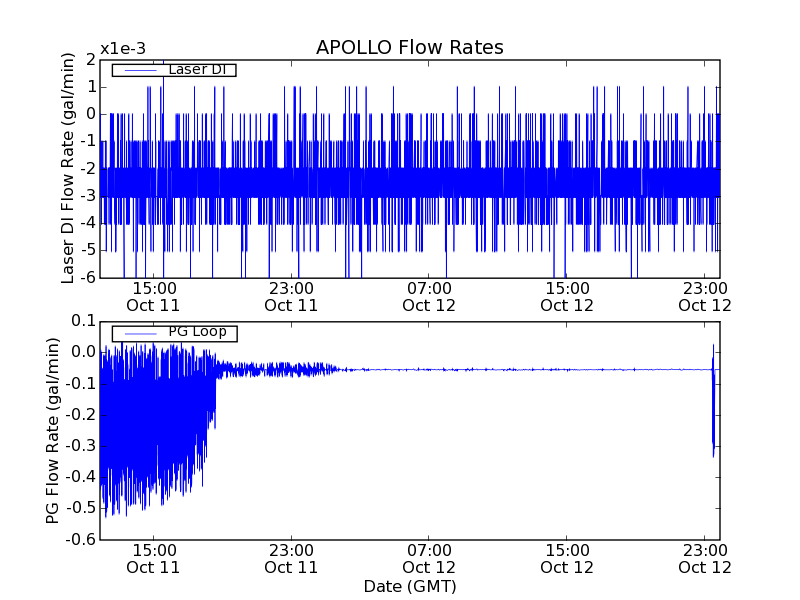Click the 2 y-axis tick on upper plot

click(x=90, y=59)
